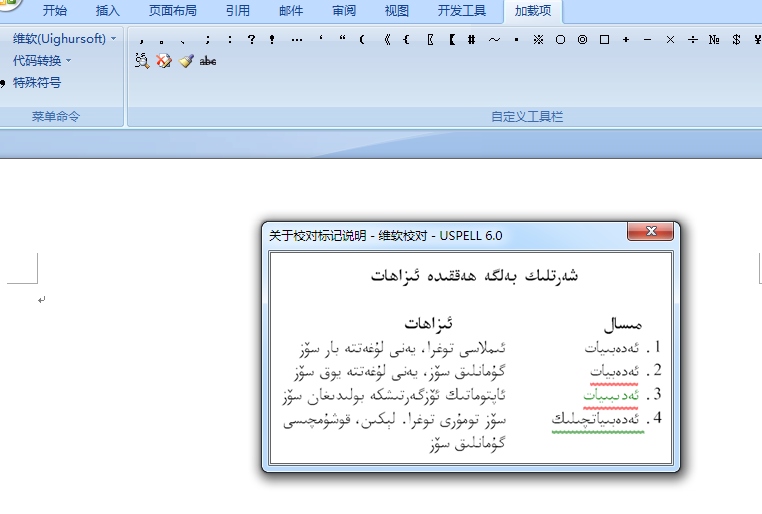Insert the reference mark ※ symbol
Viewport: 762px width, 514px height.
point(538,40)
